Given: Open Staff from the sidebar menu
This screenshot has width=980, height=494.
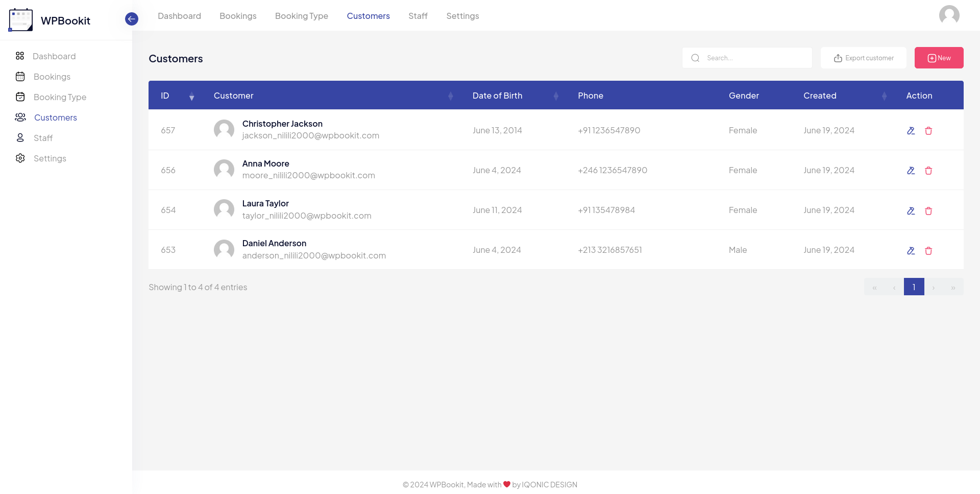Looking at the screenshot, I should (x=43, y=138).
